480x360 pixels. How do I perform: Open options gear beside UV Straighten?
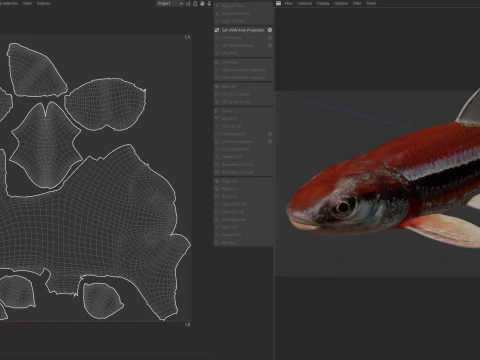(270, 134)
